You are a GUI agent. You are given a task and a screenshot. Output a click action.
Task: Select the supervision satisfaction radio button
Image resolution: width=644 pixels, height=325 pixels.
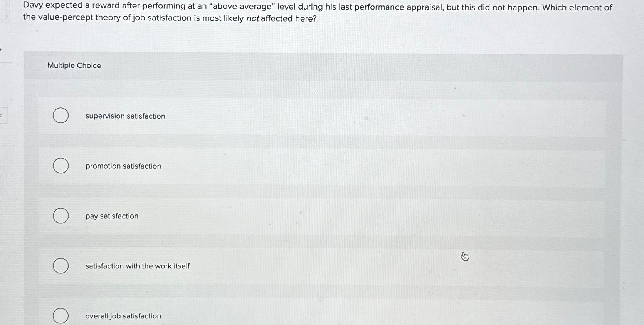click(x=61, y=115)
